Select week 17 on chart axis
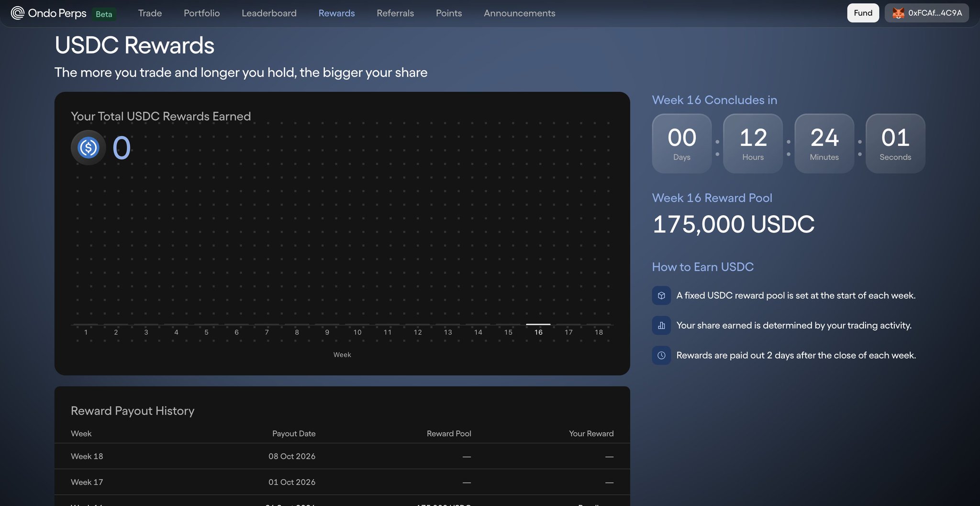Viewport: 980px width, 506px height. [568, 332]
